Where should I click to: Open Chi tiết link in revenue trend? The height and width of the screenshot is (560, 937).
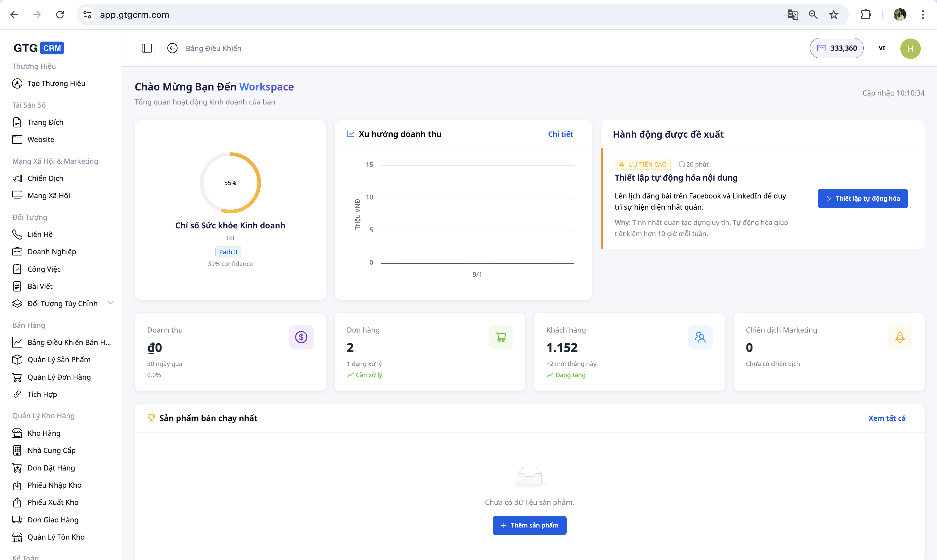[x=560, y=134]
